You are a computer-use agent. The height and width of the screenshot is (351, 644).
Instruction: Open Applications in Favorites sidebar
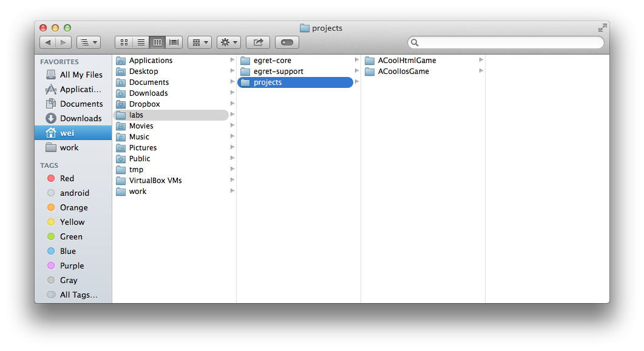click(74, 89)
